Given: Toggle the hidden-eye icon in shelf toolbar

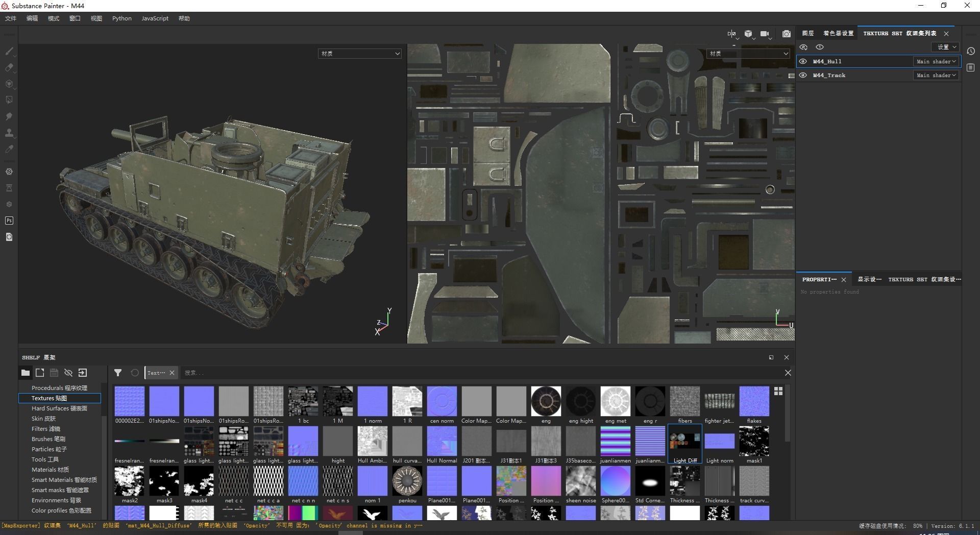Looking at the screenshot, I should (68, 373).
